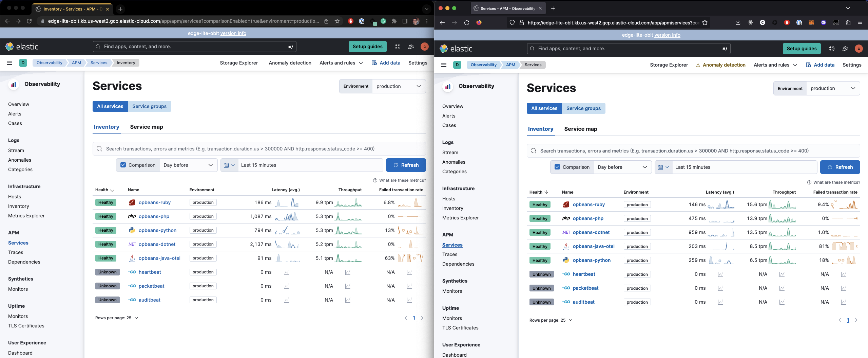Click 'What are these metrics?' help in the right window
Viewport: 868px width, 358px height.
pos(834,182)
